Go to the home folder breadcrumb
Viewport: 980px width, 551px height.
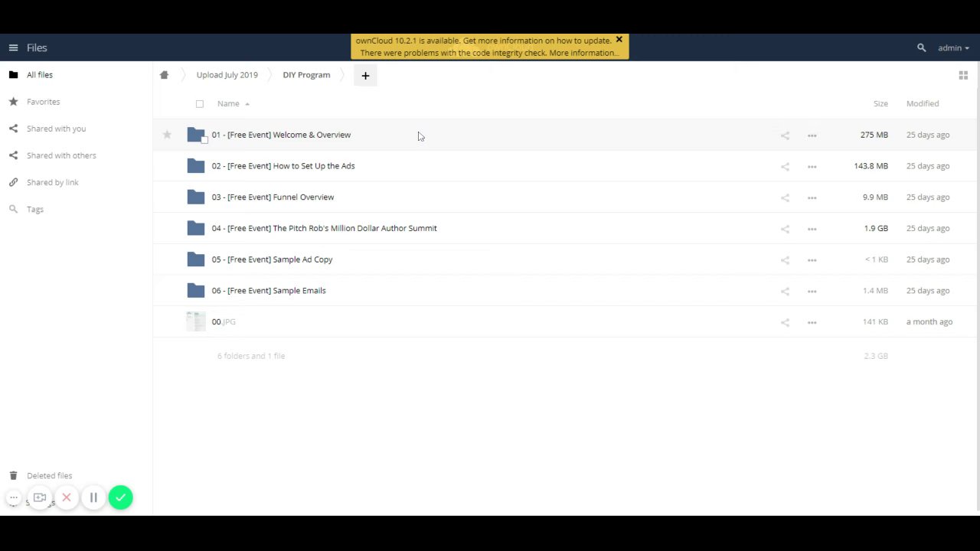point(164,75)
